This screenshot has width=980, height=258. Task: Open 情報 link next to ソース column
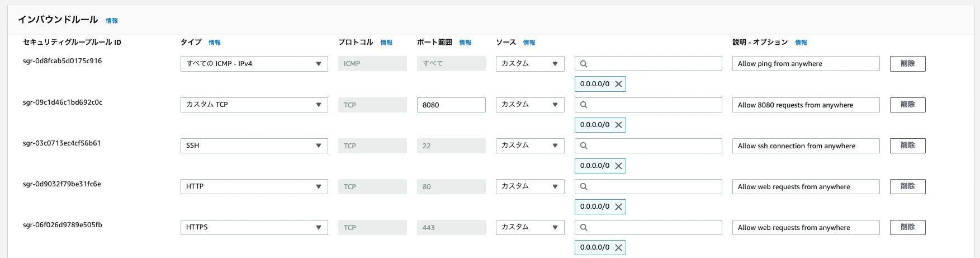(529, 43)
